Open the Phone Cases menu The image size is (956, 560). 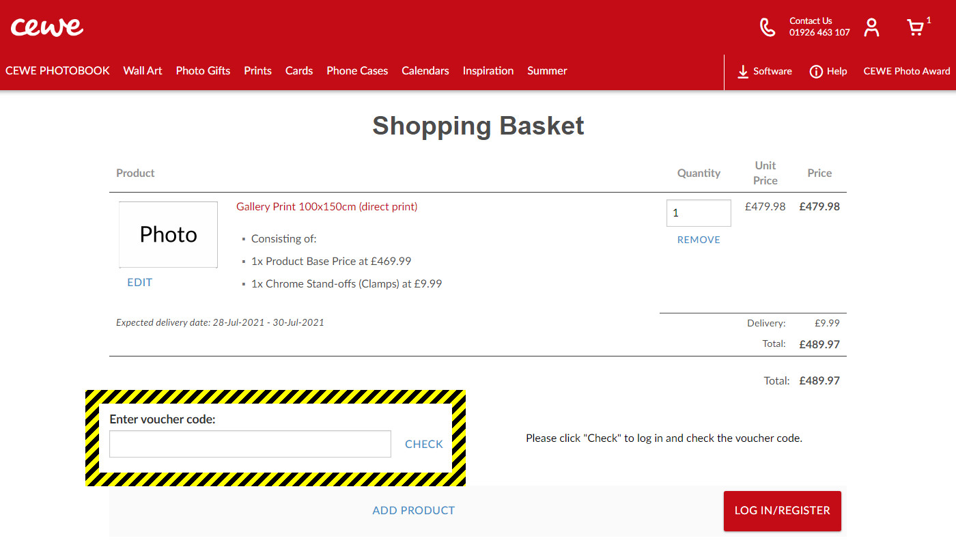(357, 70)
